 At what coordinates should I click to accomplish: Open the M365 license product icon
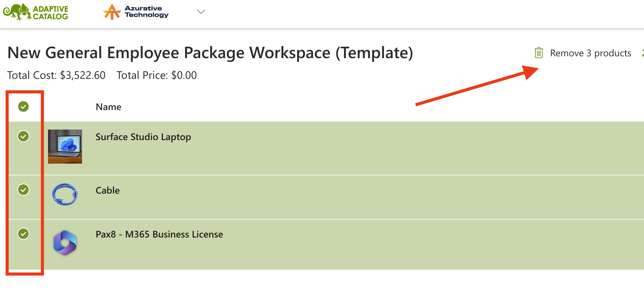pyautogui.click(x=65, y=243)
